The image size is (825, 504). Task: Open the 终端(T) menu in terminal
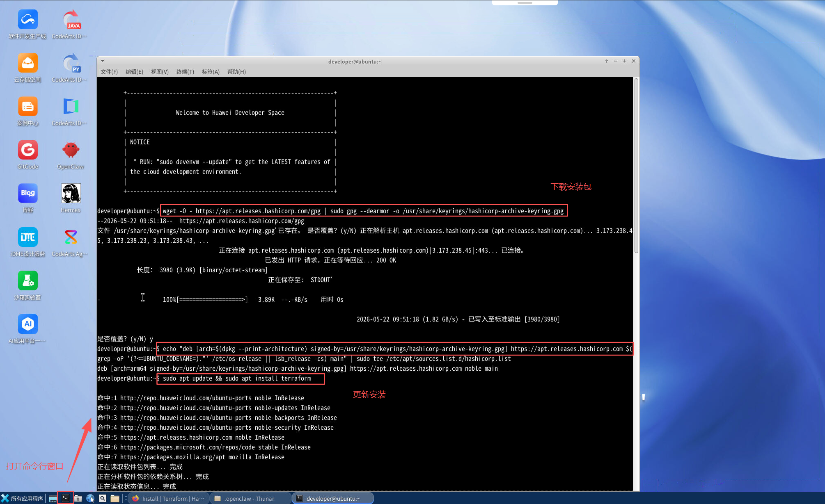pos(186,72)
